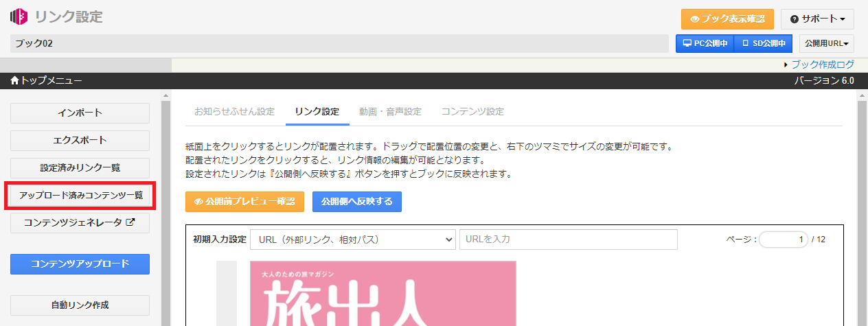Image resolution: width=868 pixels, height=326 pixels.
Task: Open the 公開用URL dropdown
Action: point(826,43)
